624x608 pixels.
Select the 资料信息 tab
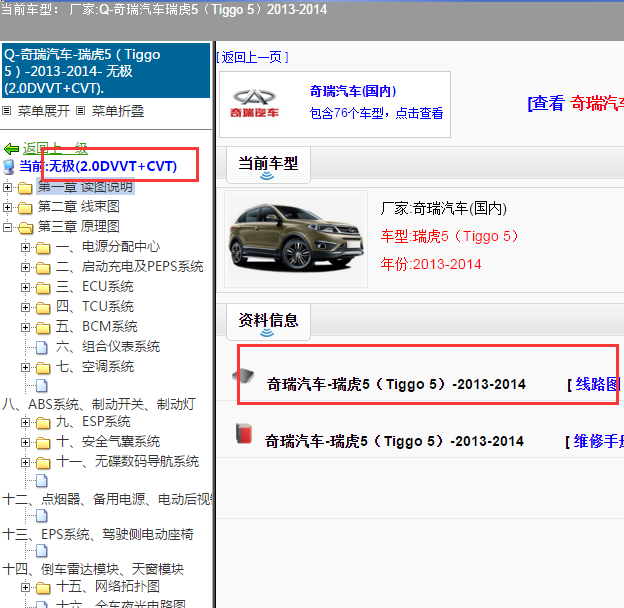pos(268,322)
